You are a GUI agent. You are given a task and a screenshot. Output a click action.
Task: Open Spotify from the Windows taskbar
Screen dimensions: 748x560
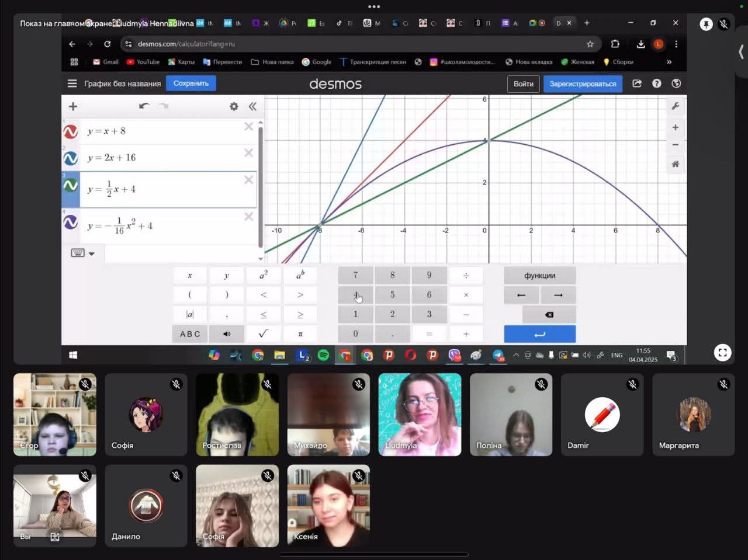click(x=323, y=355)
